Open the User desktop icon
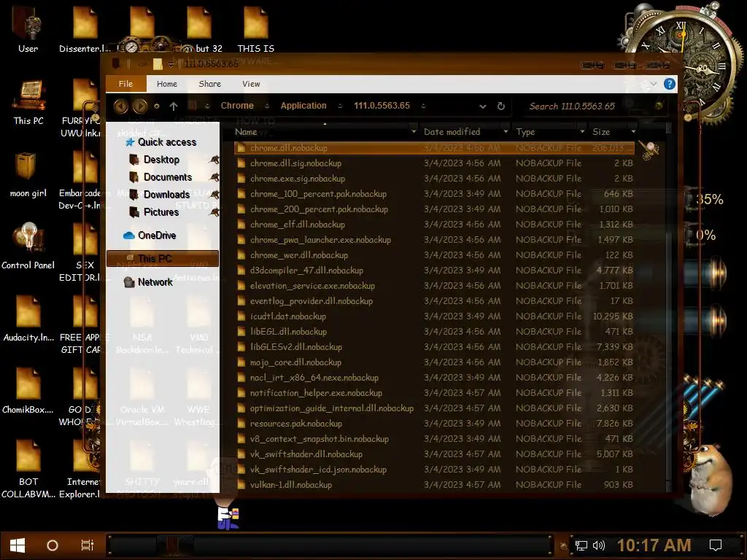The width and height of the screenshot is (747, 560). coord(28,29)
